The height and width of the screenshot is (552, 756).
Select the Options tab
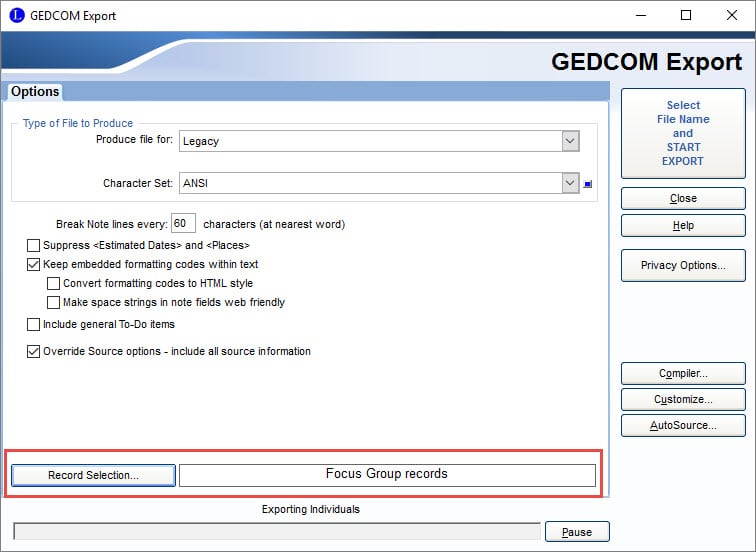click(x=35, y=92)
